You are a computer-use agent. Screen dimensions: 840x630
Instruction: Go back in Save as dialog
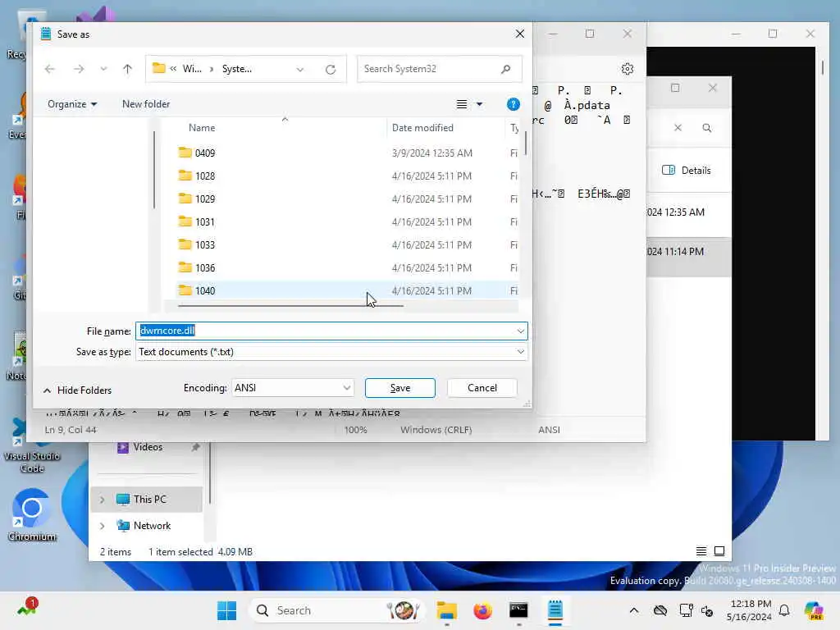[50, 69]
